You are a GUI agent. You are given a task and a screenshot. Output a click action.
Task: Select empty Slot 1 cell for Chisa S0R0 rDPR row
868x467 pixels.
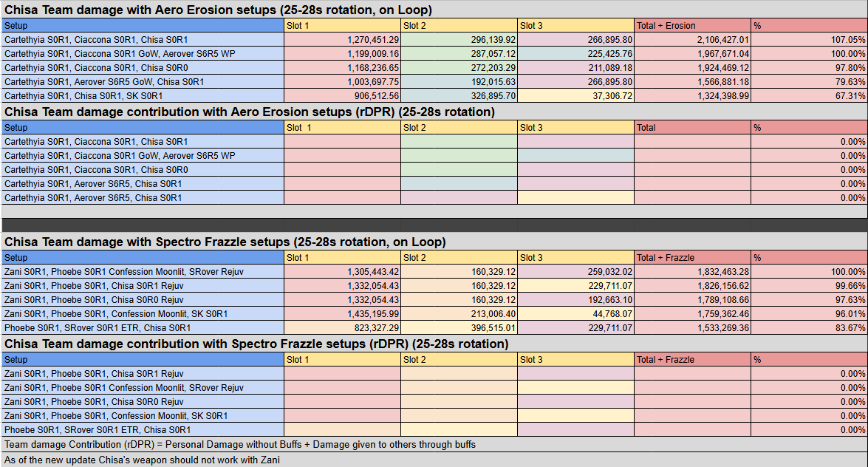tap(342, 170)
